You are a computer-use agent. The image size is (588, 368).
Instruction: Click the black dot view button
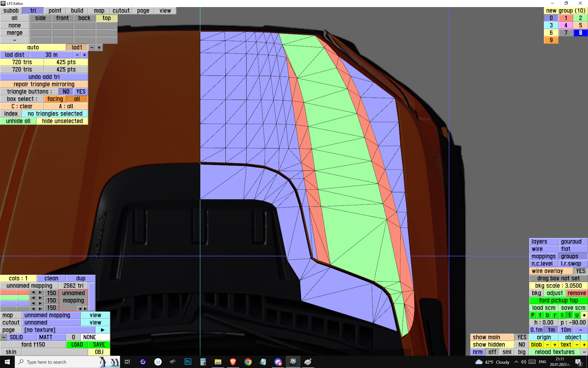pos(584,315)
